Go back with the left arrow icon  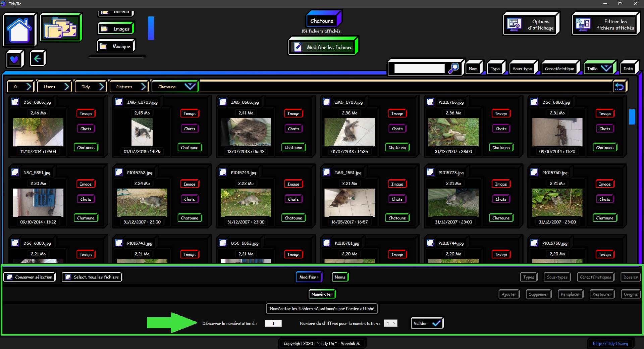[37, 59]
